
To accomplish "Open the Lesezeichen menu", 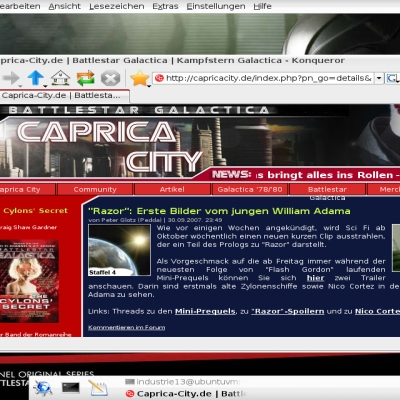I will tap(117, 6).
